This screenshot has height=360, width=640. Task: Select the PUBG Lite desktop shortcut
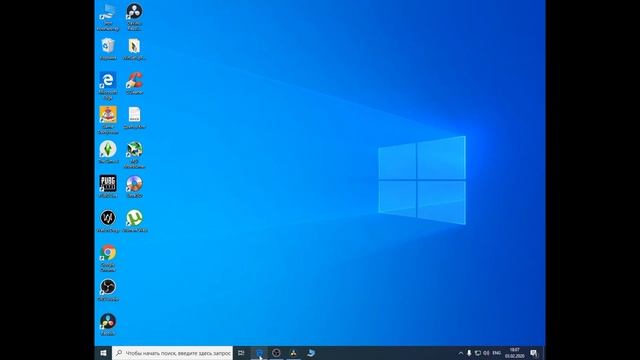(108, 187)
